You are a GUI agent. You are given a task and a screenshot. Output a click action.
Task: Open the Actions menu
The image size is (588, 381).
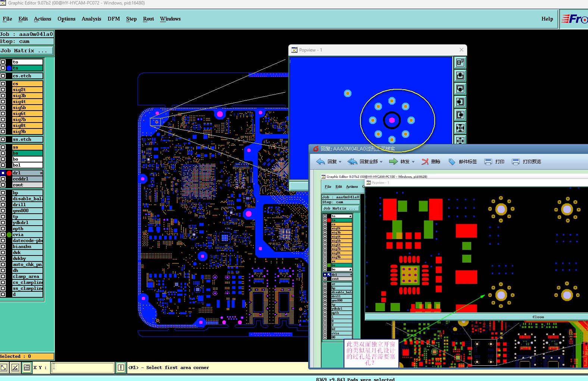[43, 19]
